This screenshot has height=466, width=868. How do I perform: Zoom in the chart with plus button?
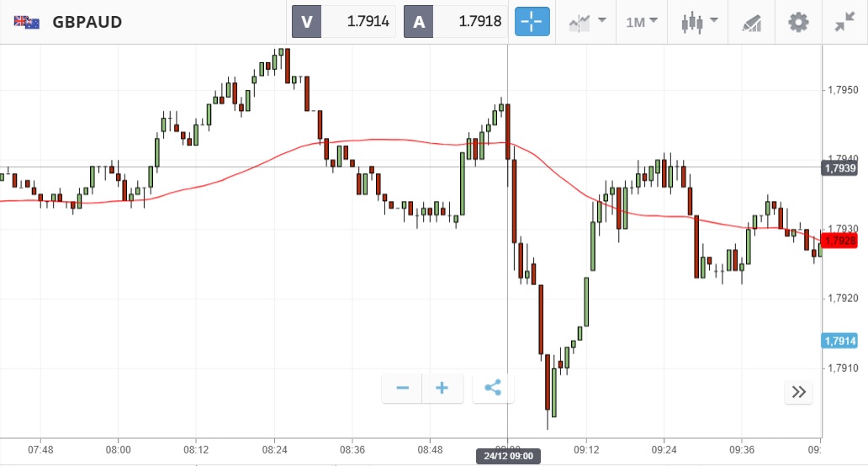(442, 389)
